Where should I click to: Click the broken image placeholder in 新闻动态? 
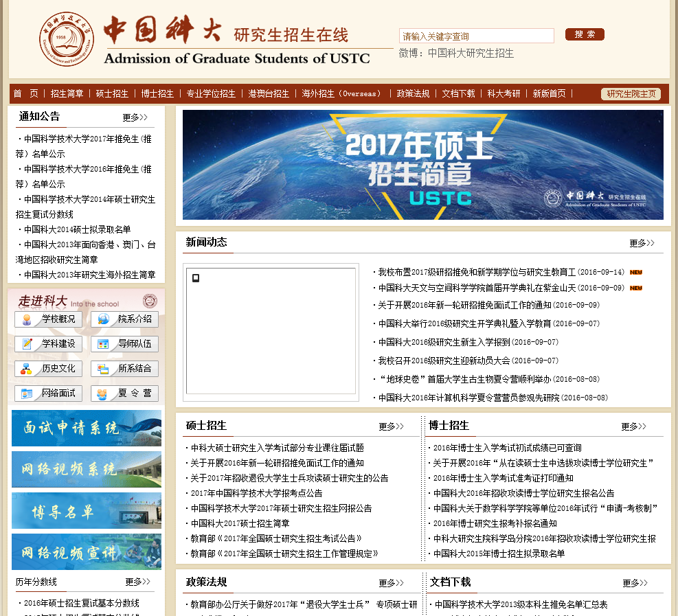pyautogui.click(x=271, y=331)
